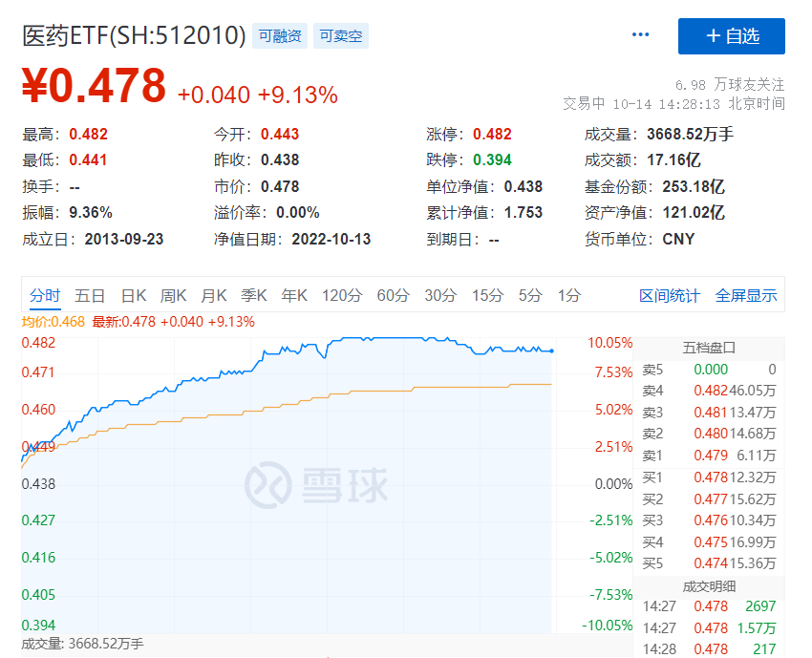This screenshot has width=812, height=658.
Task: Click the 卖4 row at 0.482
Action: [x=709, y=391]
